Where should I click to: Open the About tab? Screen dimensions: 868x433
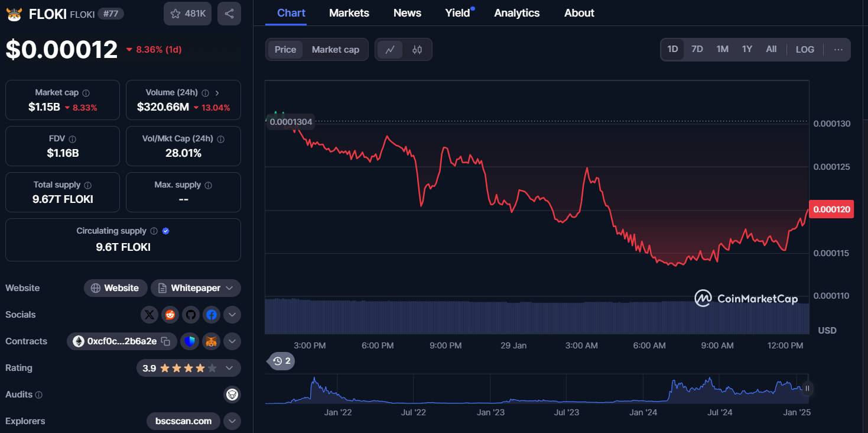click(x=579, y=13)
